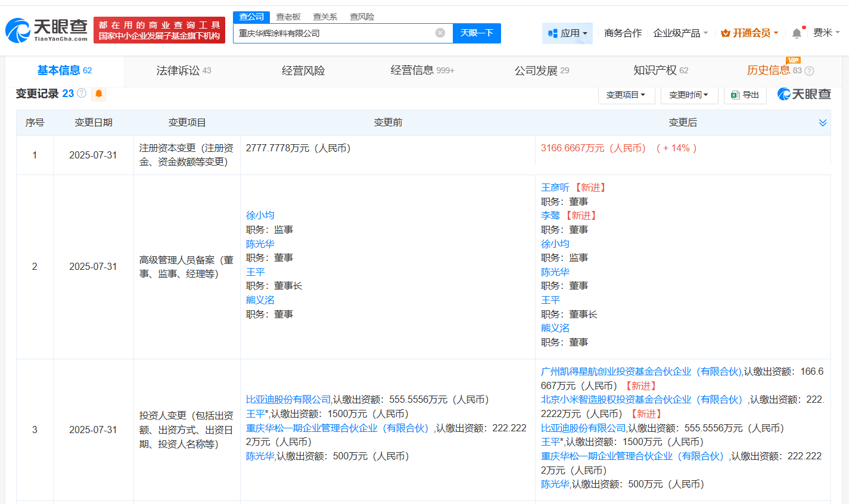Viewport: 849px width, 504px height.
Task: Click the 天眼一下 search button
Action: coord(477,33)
